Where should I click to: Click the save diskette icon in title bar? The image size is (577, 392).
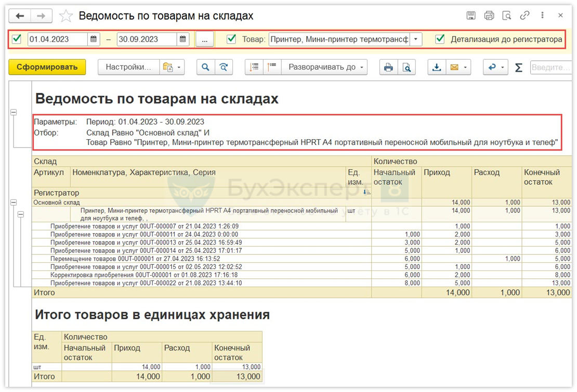[x=471, y=16]
